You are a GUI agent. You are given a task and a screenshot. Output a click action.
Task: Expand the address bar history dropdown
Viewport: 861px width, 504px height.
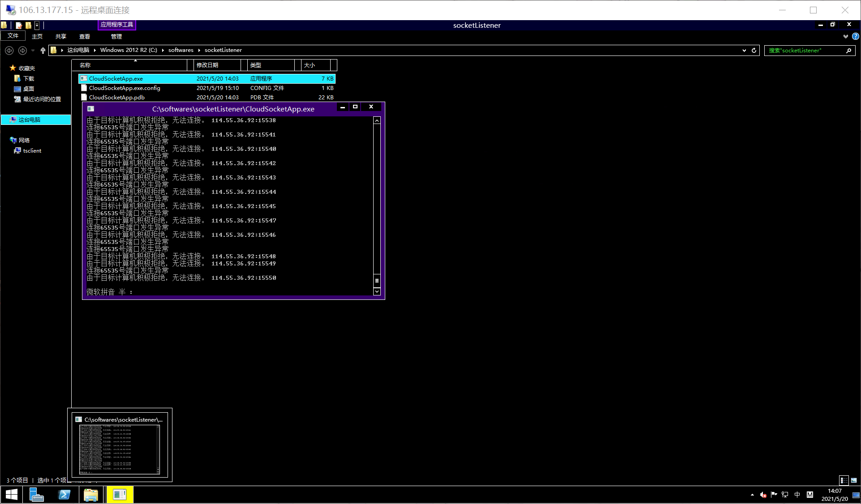(x=744, y=51)
